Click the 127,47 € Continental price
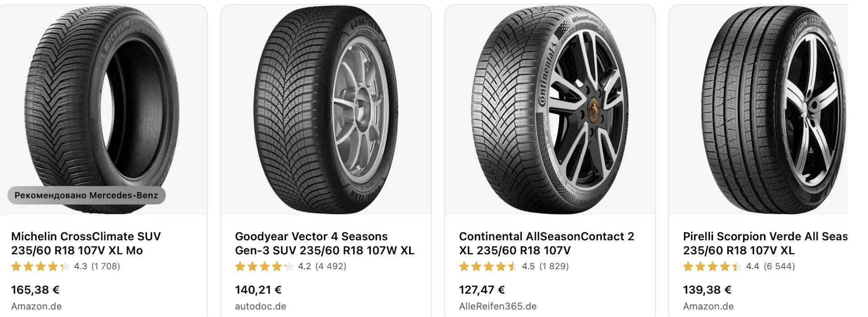This screenshot has height=317, width=868. (x=481, y=290)
